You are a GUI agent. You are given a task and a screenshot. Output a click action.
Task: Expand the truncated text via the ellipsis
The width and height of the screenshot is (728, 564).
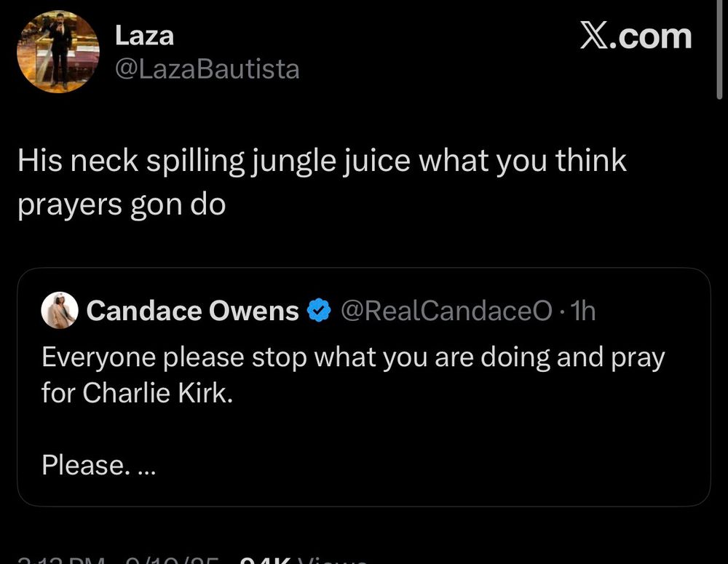pyautogui.click(x=146, y=466)
